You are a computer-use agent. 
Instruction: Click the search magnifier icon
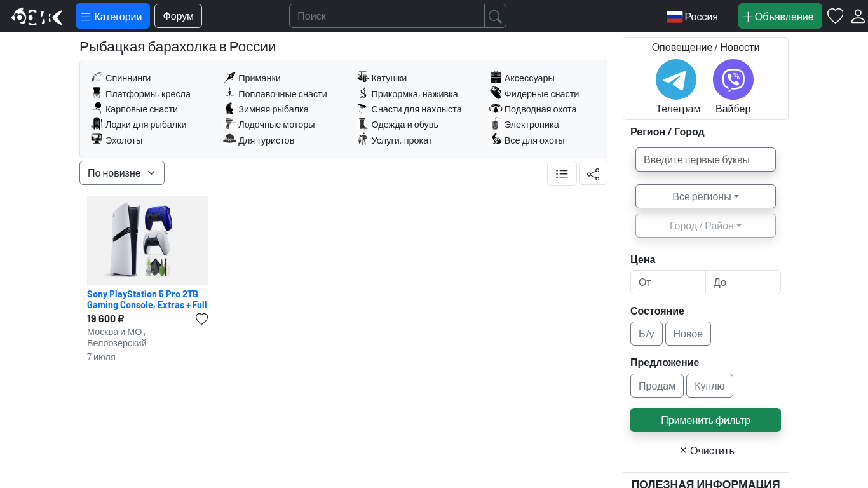click(495, 16)
